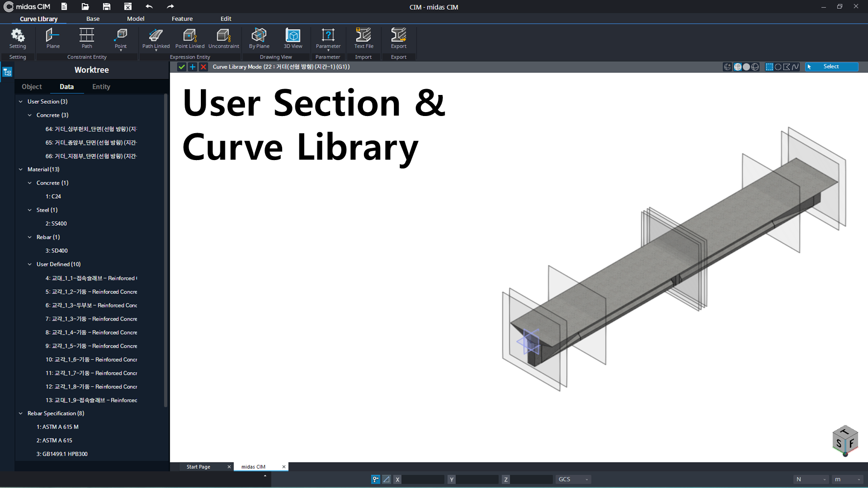Save the project with the disk icon
Screen dimensions: 868x488
[106, 6]
